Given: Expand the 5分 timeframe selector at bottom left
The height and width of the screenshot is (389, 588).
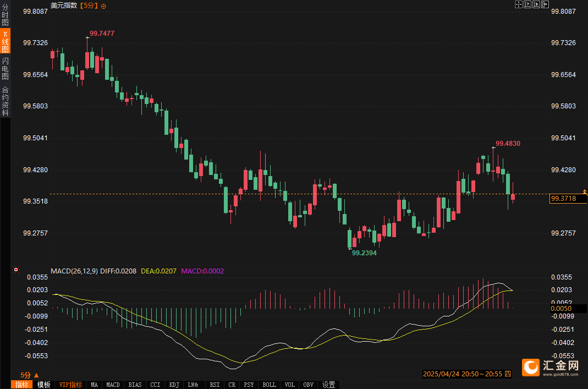Looking at the screenshot, I should point(29,375).
